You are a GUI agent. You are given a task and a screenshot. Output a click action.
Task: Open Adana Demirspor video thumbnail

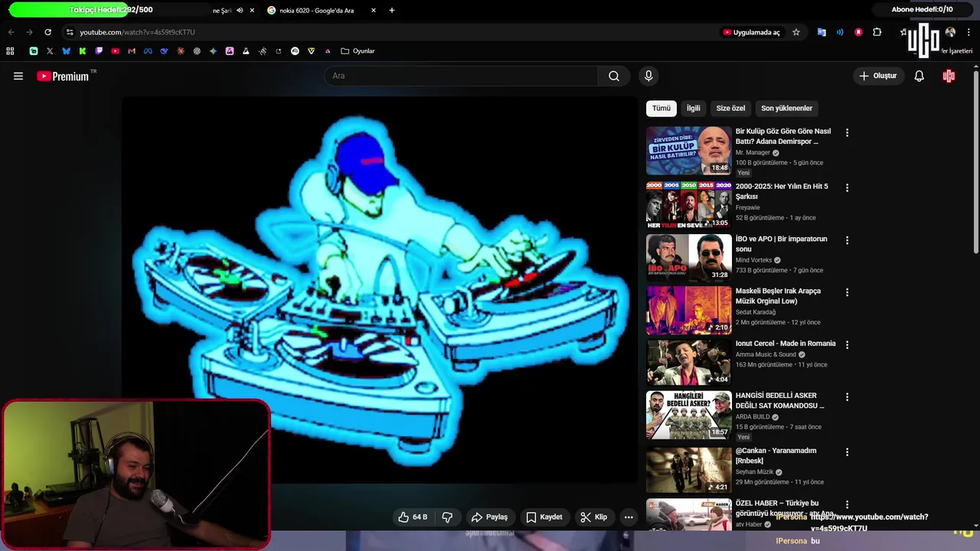click(689, 151)
